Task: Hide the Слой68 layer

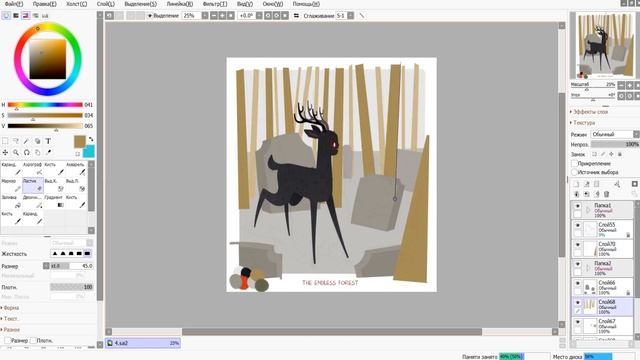Action: tap(577, 302)
